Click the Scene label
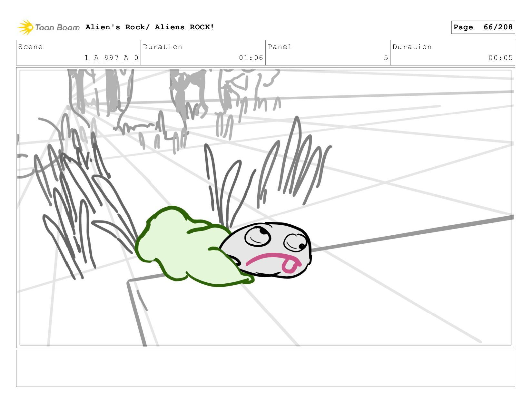532x411 pixels. coord(30,47)
